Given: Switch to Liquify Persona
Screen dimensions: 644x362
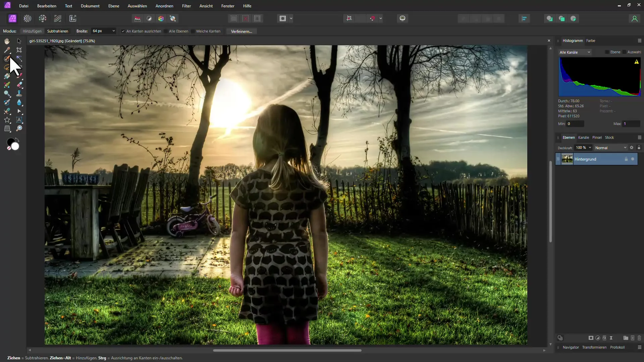Looking at the screenshot, I should coord(28,18).
